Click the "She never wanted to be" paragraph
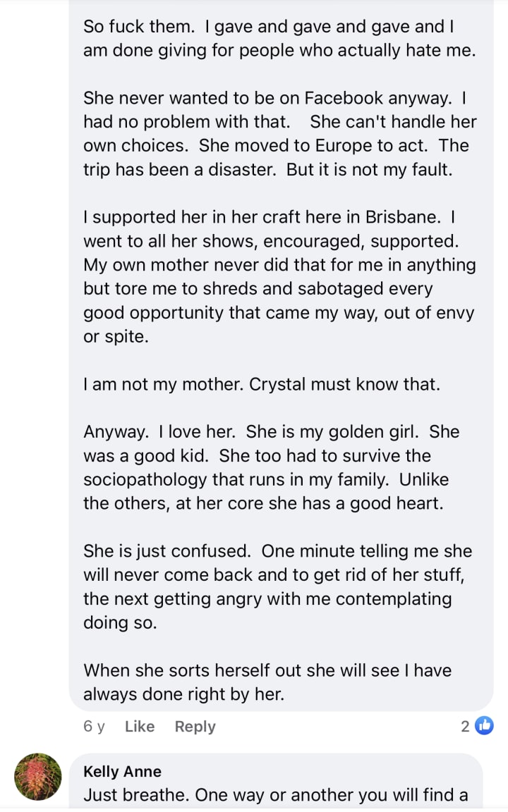 (x=279, y=133)
